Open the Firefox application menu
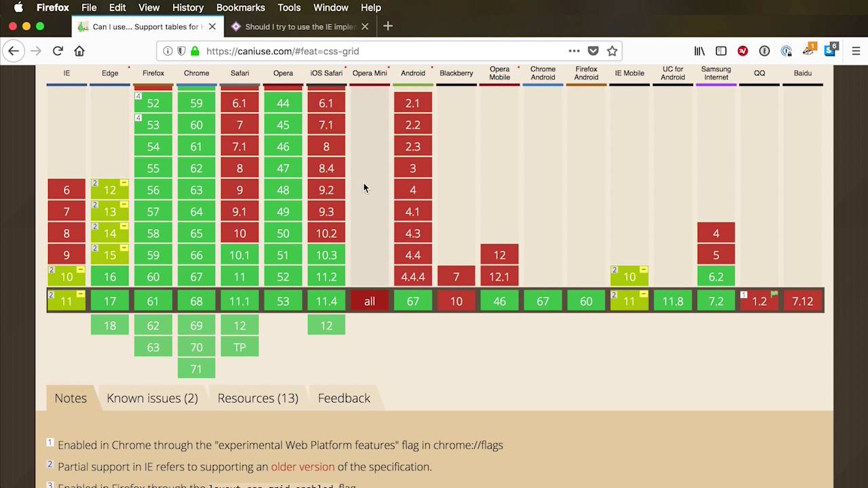868x488 pixels. click(x=53, y=7)
